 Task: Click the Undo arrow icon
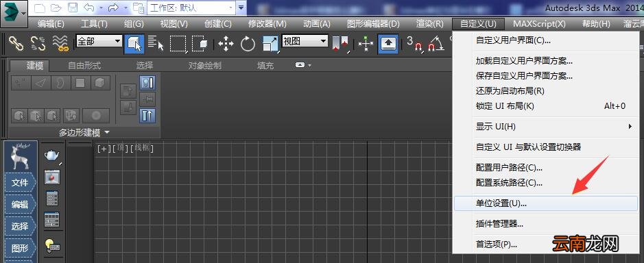coord(88,8)
